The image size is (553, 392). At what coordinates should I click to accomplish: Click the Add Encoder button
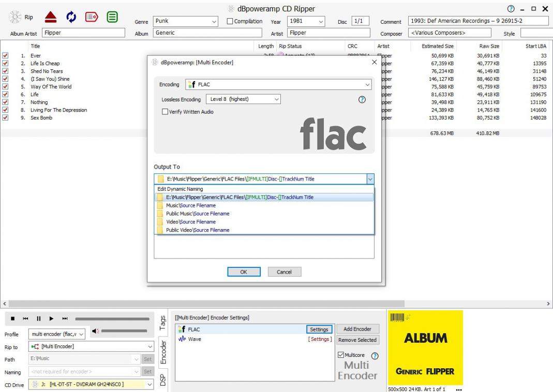tap(357, 329)
